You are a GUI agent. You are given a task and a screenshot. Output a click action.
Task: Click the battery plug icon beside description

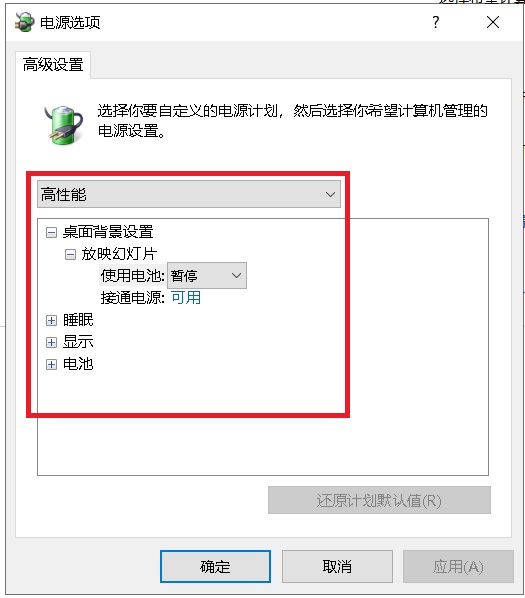[x=64, y=125]
